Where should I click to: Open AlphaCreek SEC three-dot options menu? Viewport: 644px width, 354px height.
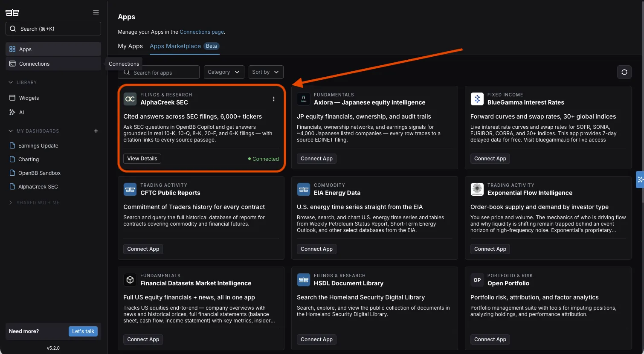click(x=274, y=99)
